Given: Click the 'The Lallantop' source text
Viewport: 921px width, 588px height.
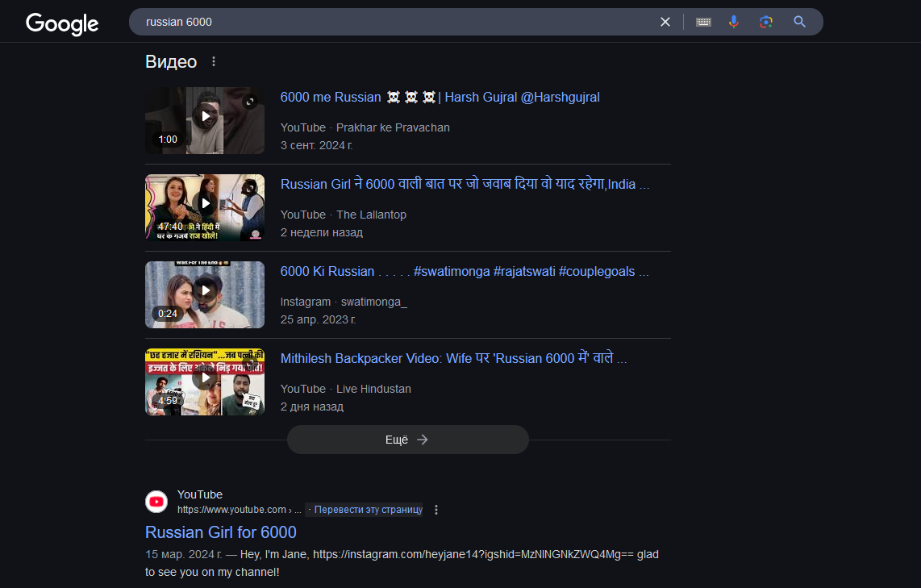Looking at the screenshot, I should [371, 215].
